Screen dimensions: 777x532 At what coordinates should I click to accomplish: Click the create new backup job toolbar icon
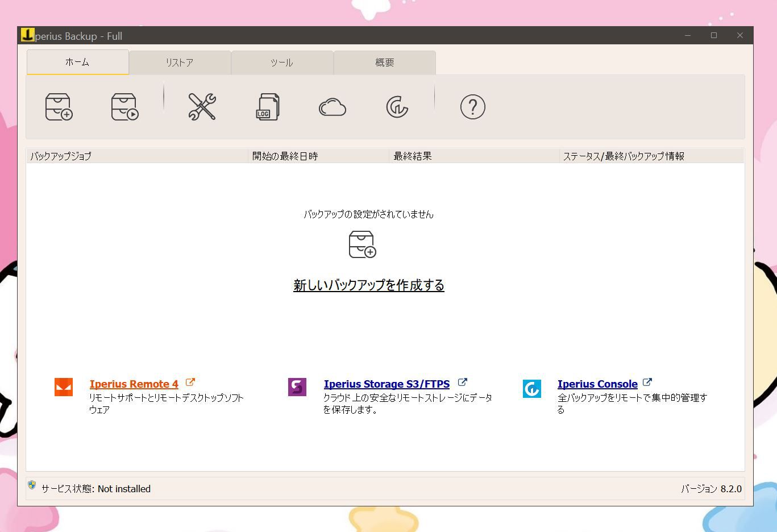click(x=59, y=107)
